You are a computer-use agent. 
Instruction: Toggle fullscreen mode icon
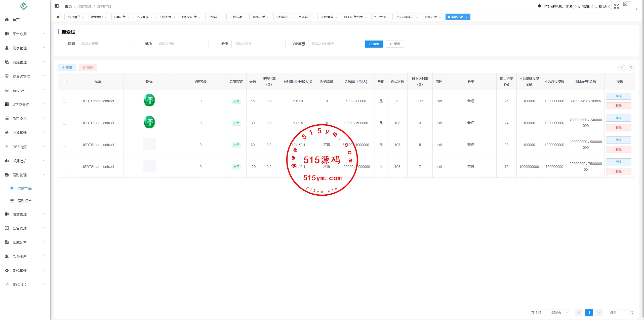(616, 6)
